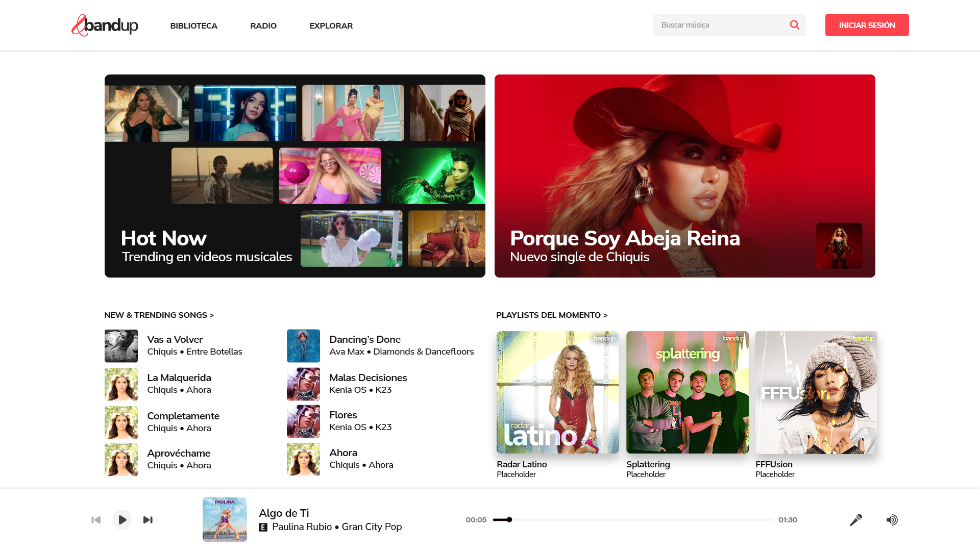Click the playback progress slider

click(633, 520)
